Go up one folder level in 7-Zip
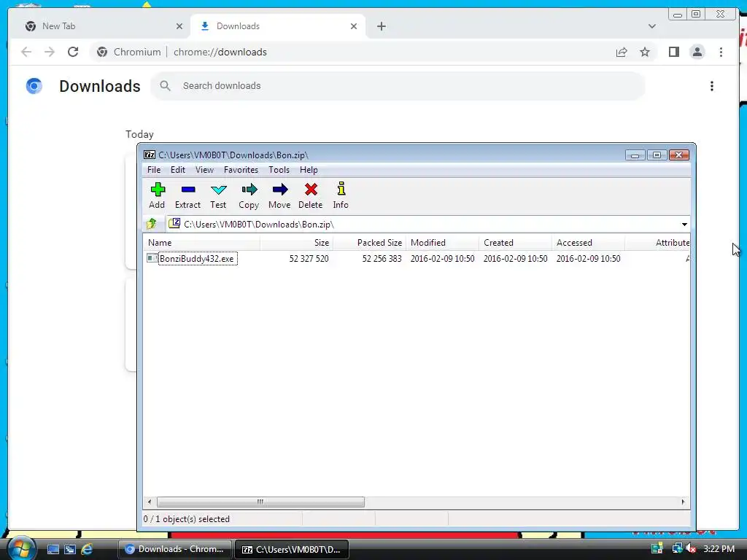This screenshot has width=747, height=560. [152, 224]
